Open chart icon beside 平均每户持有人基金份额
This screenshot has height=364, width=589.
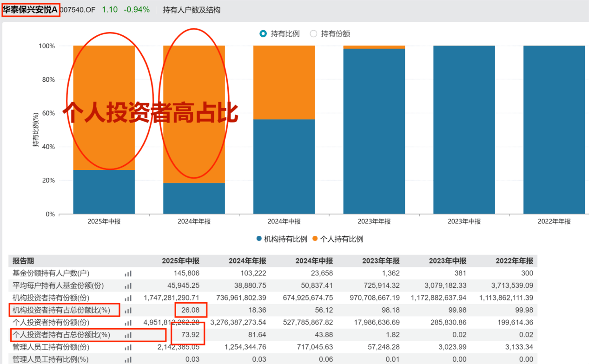128,286
